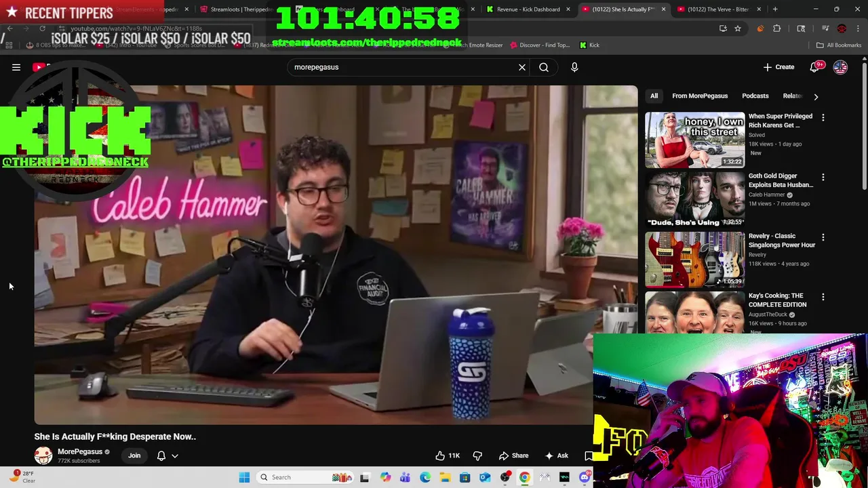The image size is (868, 488).
Task: Click the Join channel button
Action: (x=134, y=455)
